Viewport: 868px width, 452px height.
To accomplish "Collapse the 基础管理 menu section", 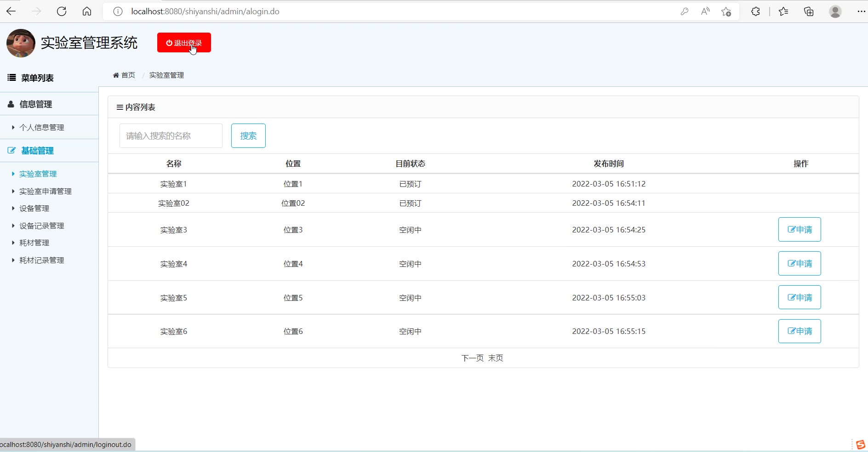I will [37, 151].
